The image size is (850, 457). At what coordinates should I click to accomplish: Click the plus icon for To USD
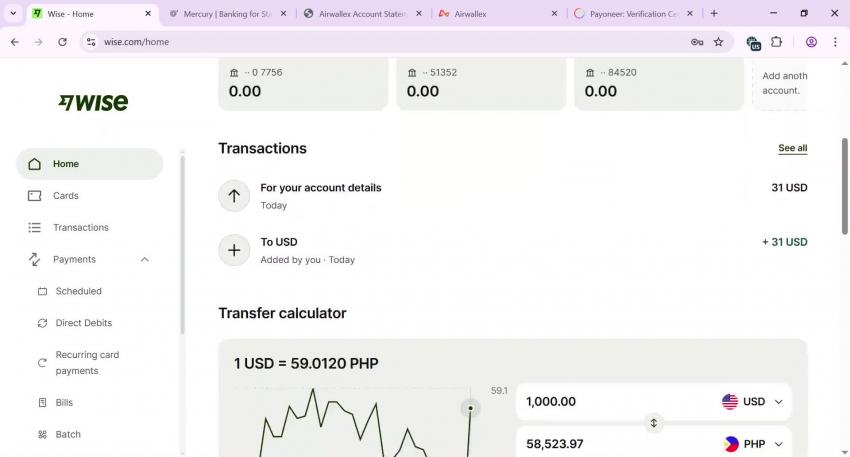click(x=234, y=250)
